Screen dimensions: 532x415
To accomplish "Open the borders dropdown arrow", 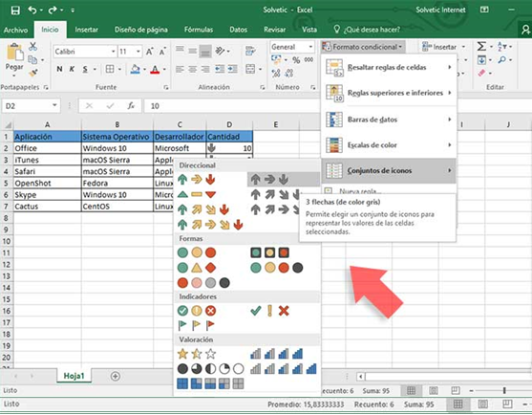I will click(x=119, y=69).
